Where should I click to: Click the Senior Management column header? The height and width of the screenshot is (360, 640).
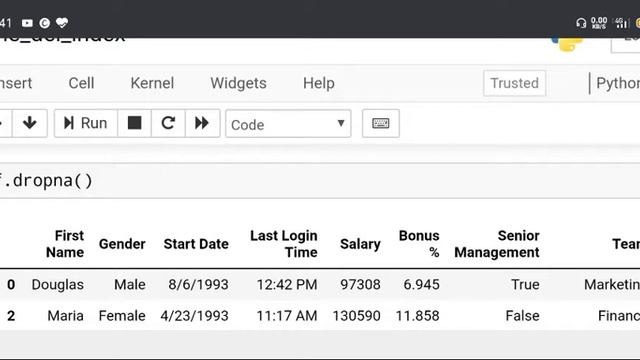[497, 244]
